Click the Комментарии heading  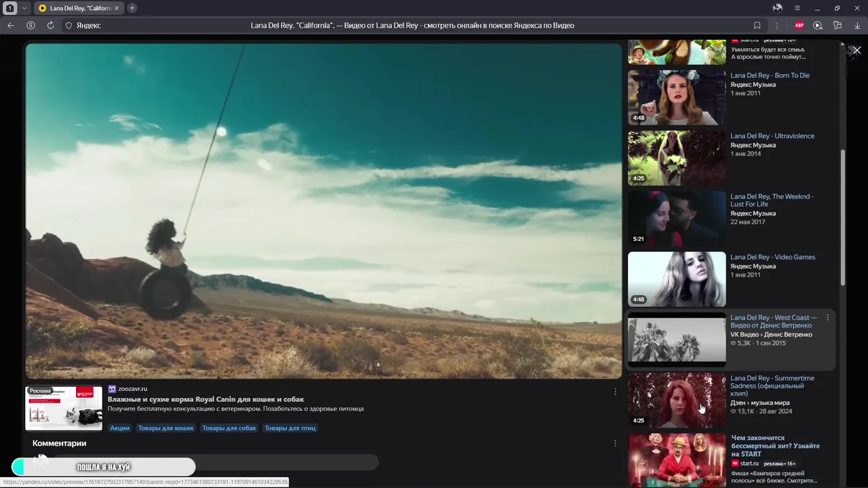click(x=59, y=443)
